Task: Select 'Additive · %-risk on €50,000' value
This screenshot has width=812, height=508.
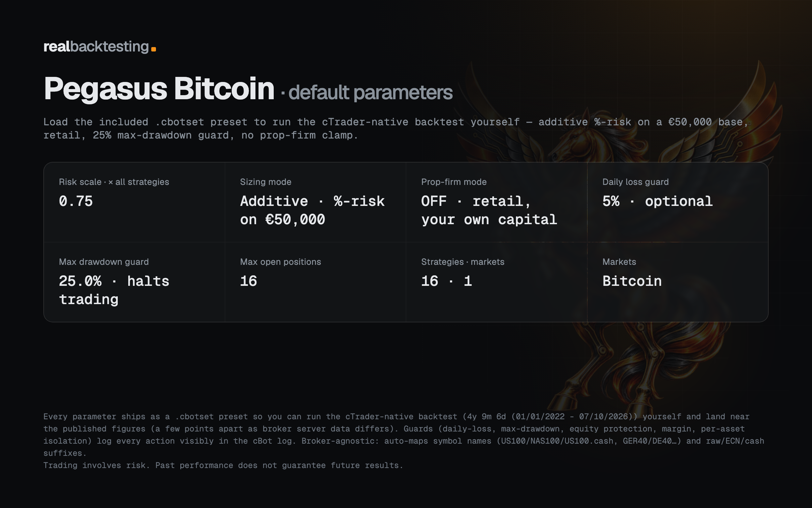Action: (312, 210)
